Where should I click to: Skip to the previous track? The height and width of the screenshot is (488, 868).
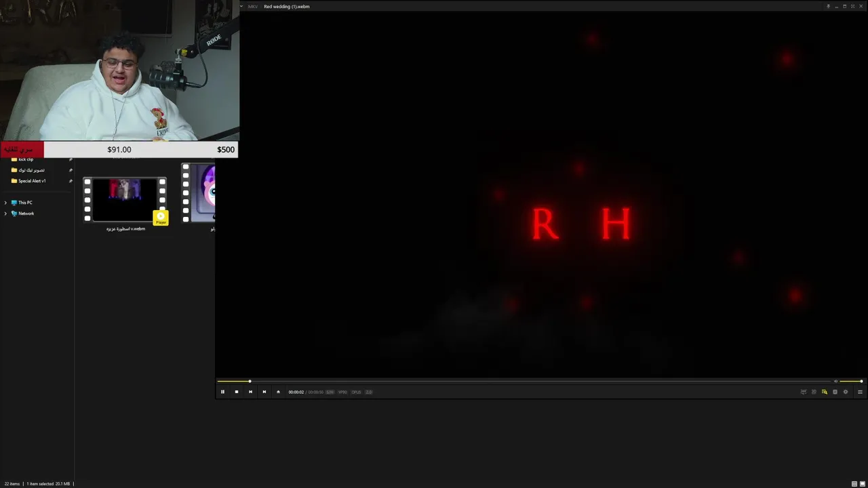(250, 392)
